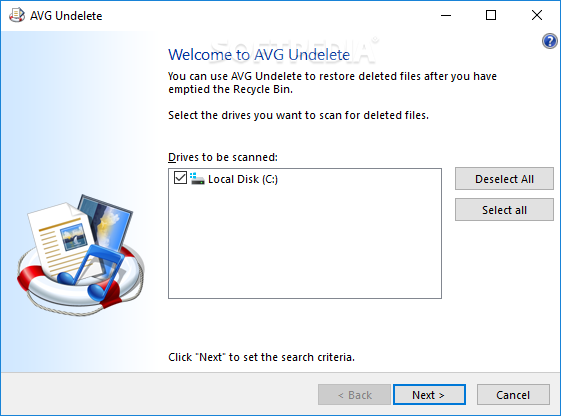Viewport: 561px width, 416px height.
Task: Maximize the AVG Undelete window
Action: [491, 15]
